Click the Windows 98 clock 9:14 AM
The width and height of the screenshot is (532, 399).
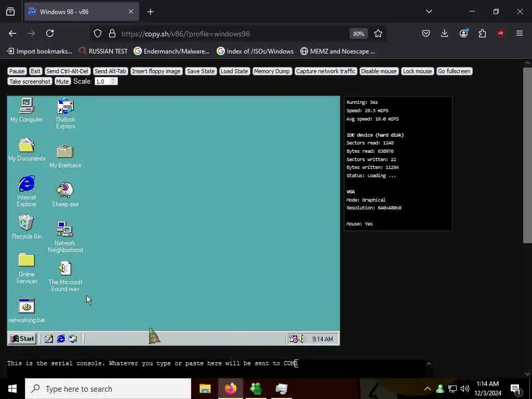coord(322,339)
